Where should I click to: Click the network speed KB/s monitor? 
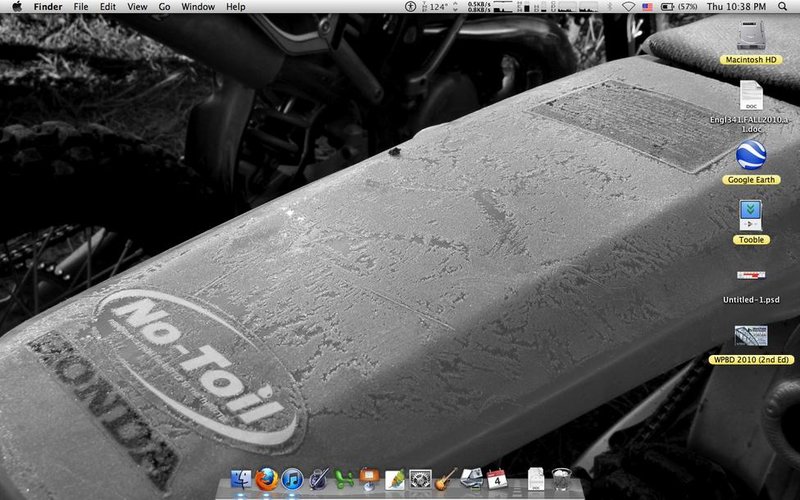point(479,7)
